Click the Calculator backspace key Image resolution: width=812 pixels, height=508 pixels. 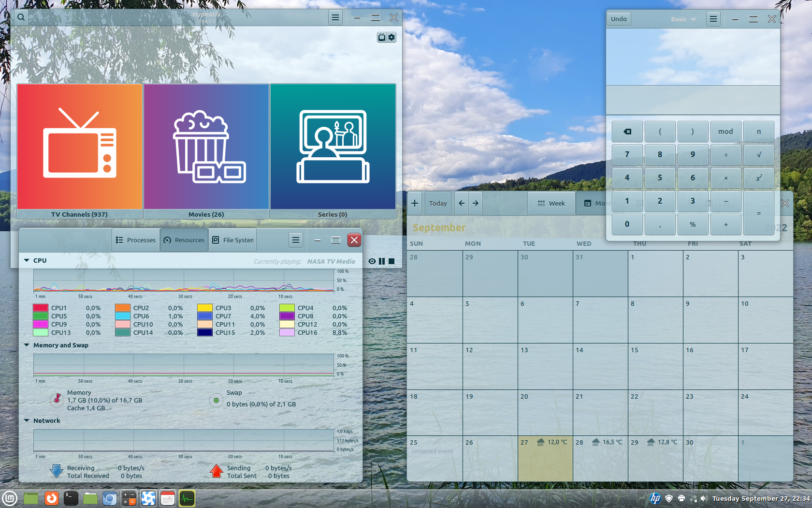coord(627,132)
